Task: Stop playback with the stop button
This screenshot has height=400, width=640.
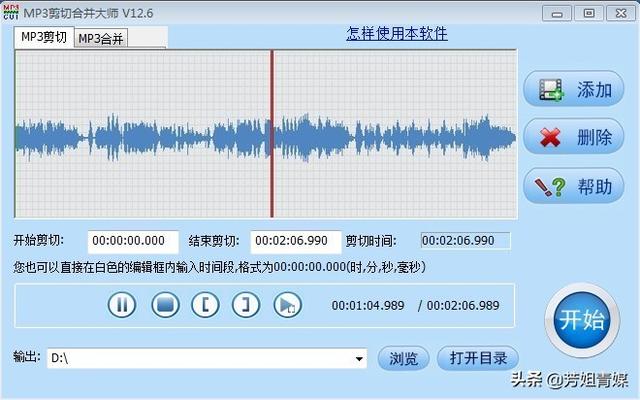Action: [x=165, y=304]
